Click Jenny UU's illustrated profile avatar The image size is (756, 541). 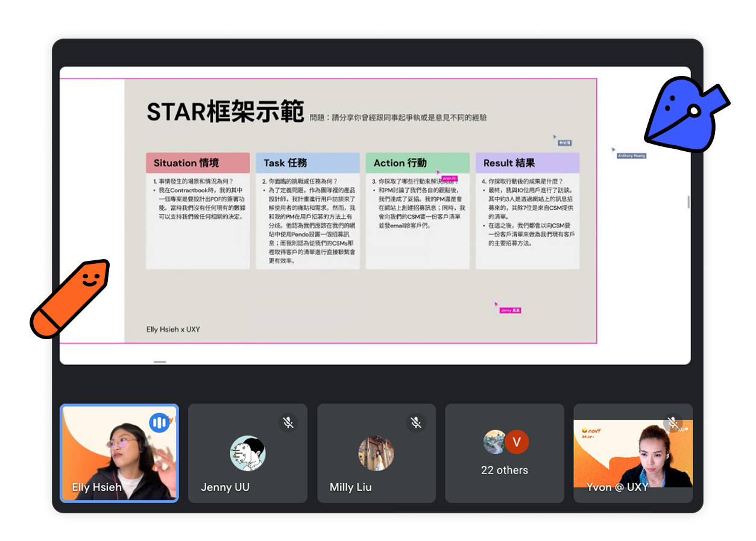click(x=248, y=453)
